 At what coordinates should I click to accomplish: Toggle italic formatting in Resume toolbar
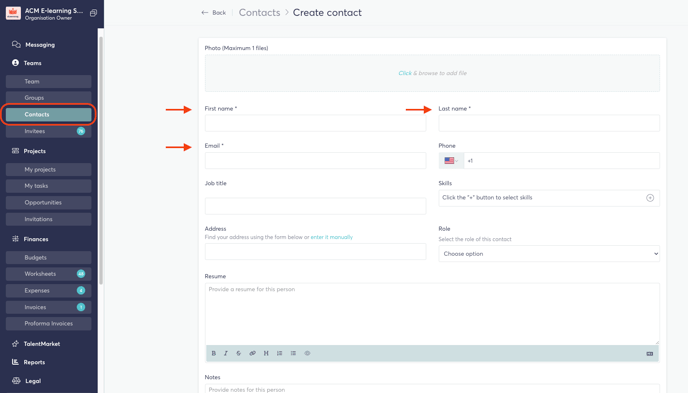(x=226, y=353)
